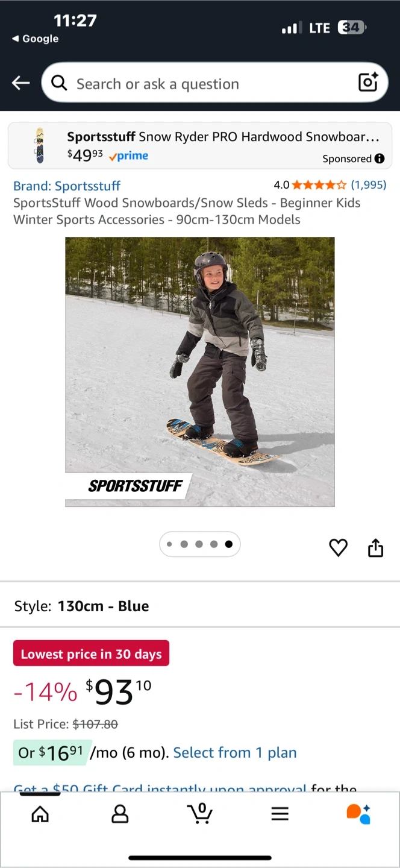Open the Brand: Sportsstuff link
The image size is (400, 868).
point(67,186)
